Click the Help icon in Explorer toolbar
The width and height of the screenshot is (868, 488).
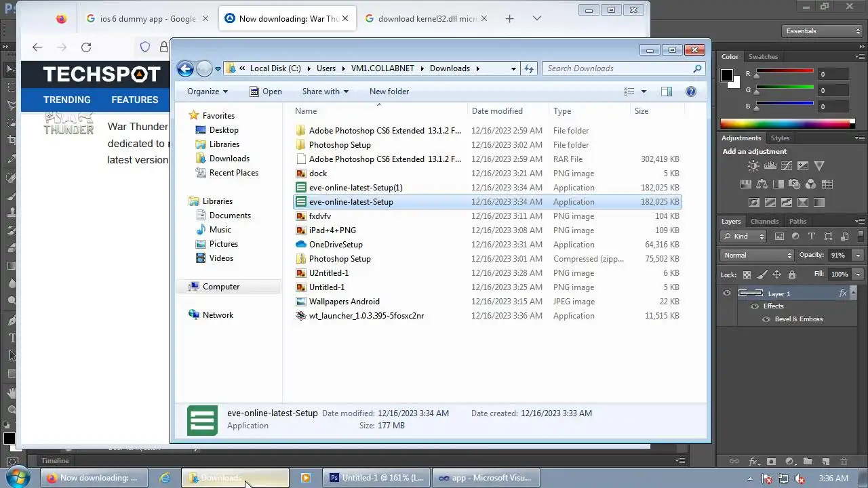[x=691, y=91]
